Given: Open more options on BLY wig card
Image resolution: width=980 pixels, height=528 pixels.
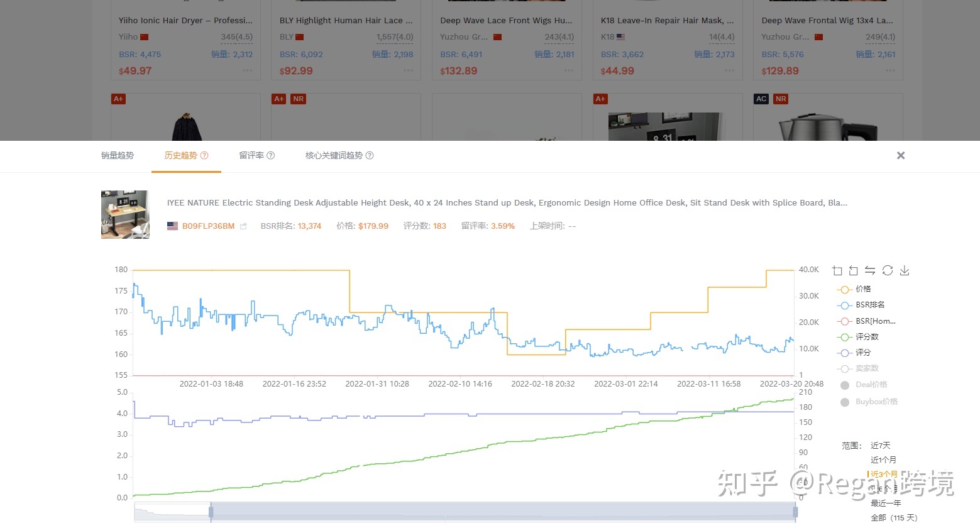Looking at the screenshot, I should pos(409,70).
